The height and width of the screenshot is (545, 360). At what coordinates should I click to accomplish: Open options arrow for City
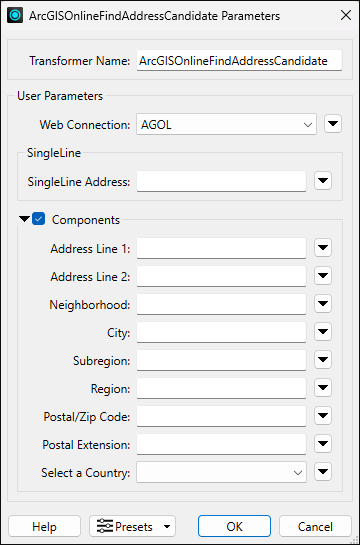[x=323, y=332]
